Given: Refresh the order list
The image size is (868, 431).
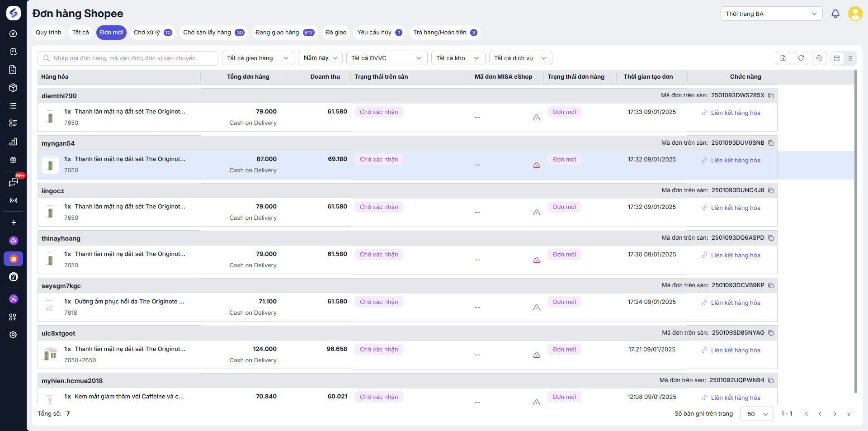Looking at the screenshot, I should 801,58.
